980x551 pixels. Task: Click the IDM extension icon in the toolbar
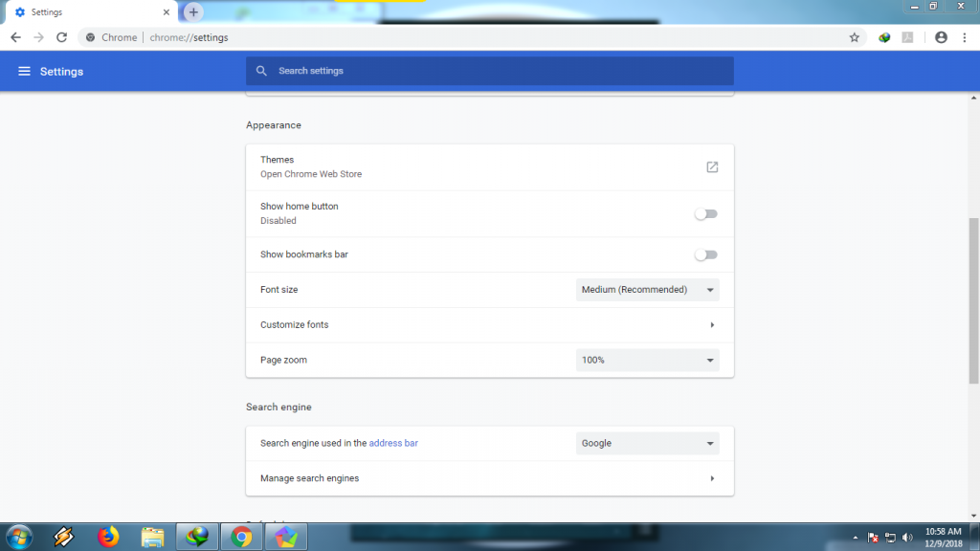pos(885,37)
